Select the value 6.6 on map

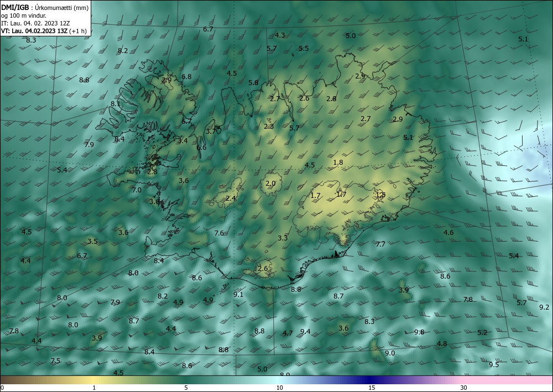click(x=201, y=148)
